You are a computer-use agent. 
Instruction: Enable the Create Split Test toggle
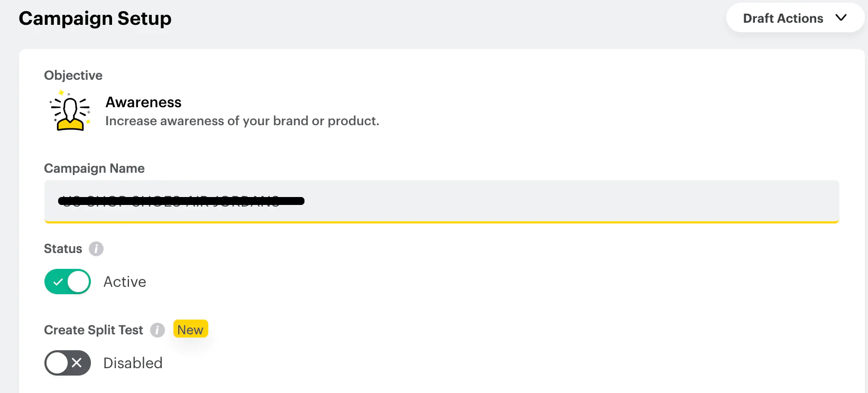pos(67,363)
